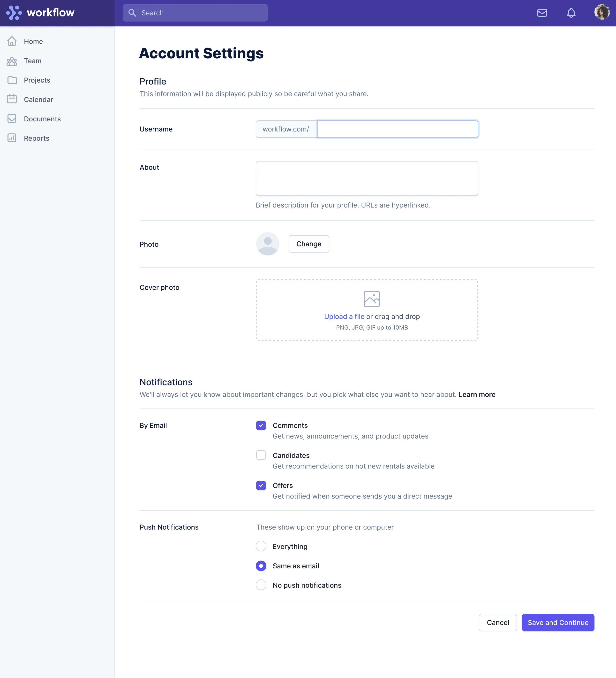Click the user avatar in header
Viewport: 616px width, 678px height.
click(x=601, y=12)
